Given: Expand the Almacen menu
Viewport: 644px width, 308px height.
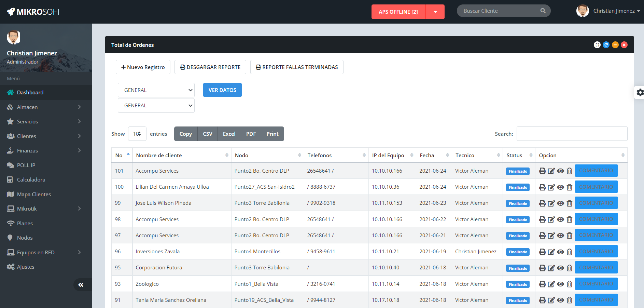Looking at the screenshot, I should click(46, 107).
